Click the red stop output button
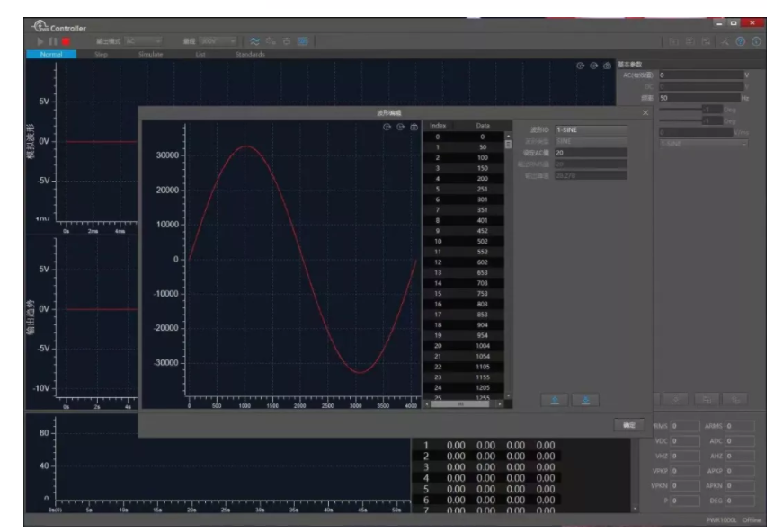The height and width of the screenshot is (532, 774). pyautogui.click(x=67, y=41)
